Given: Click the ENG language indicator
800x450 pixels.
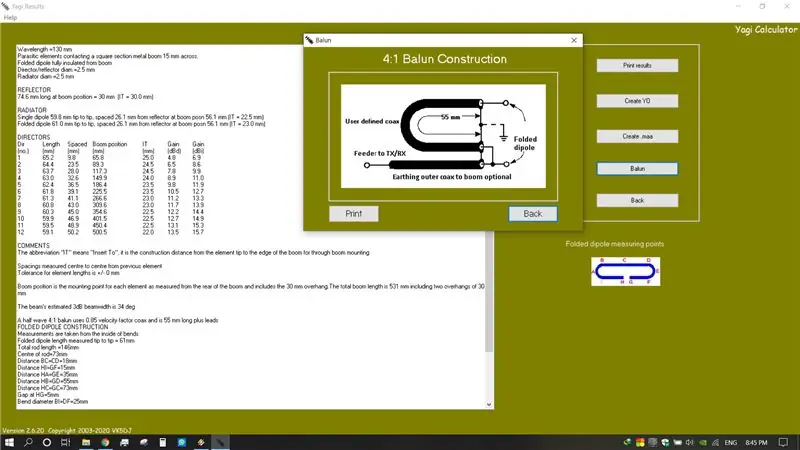Looking at the screenshot, I should point(731,442).
